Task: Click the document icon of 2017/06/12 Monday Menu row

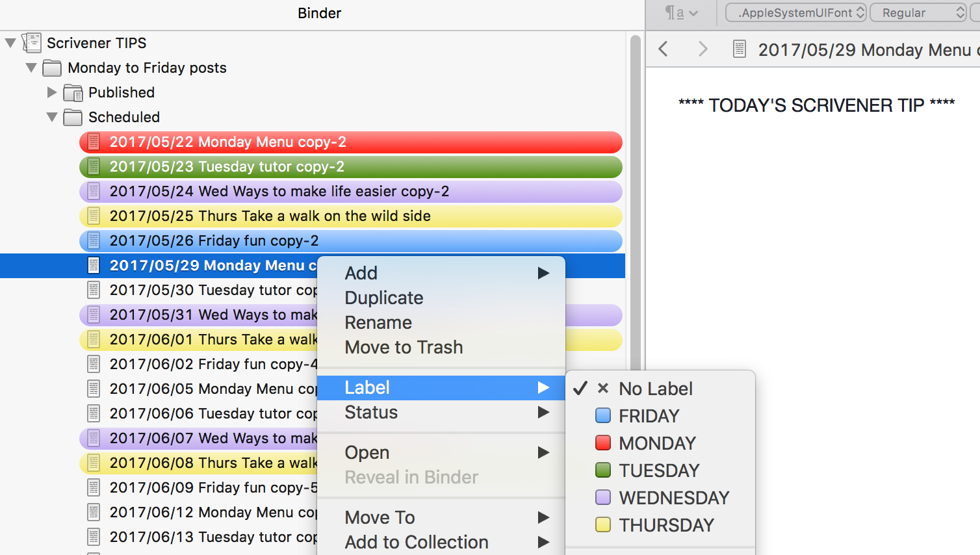Action: point(94,512)
